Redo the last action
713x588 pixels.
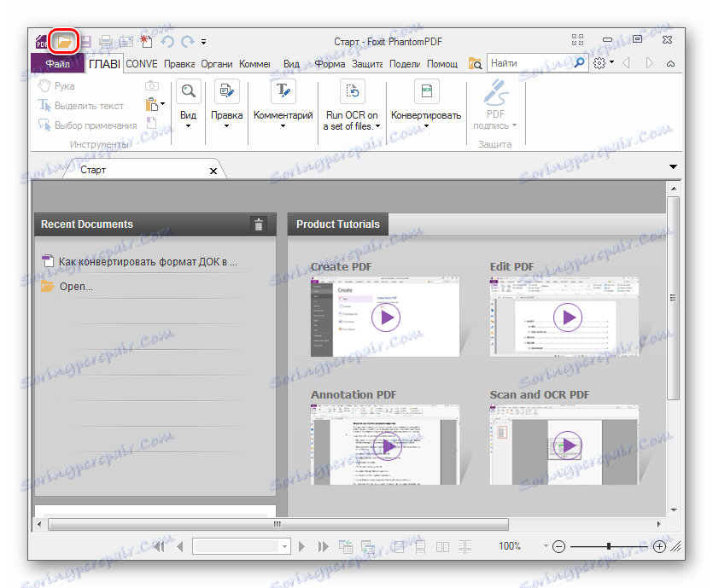point(187,42)
